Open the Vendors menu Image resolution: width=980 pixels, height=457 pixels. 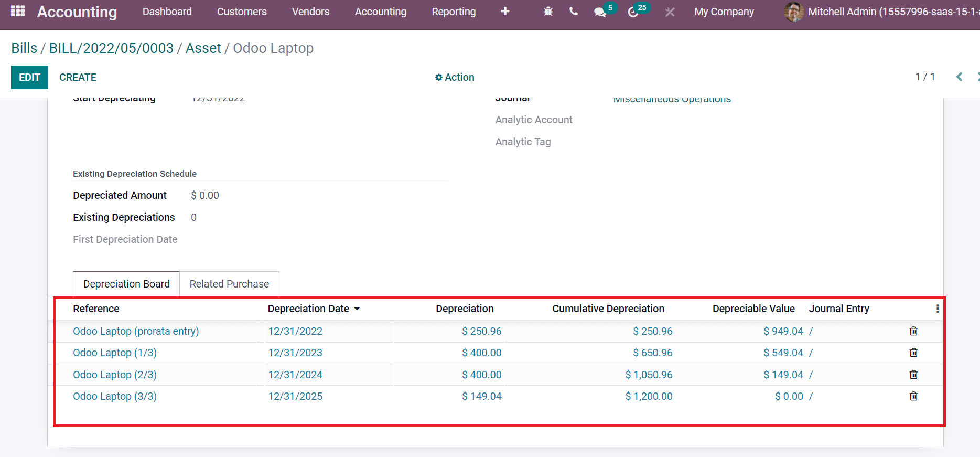[x=311, y=12]
